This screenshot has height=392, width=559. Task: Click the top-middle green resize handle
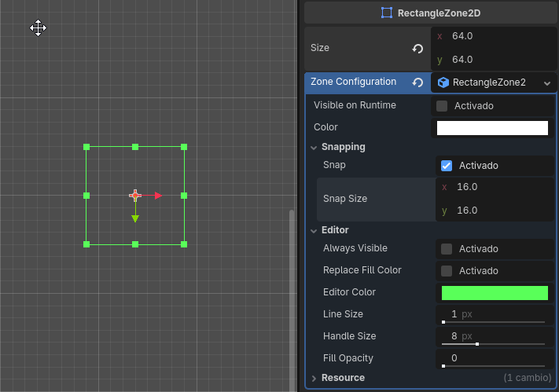point(135,147)
